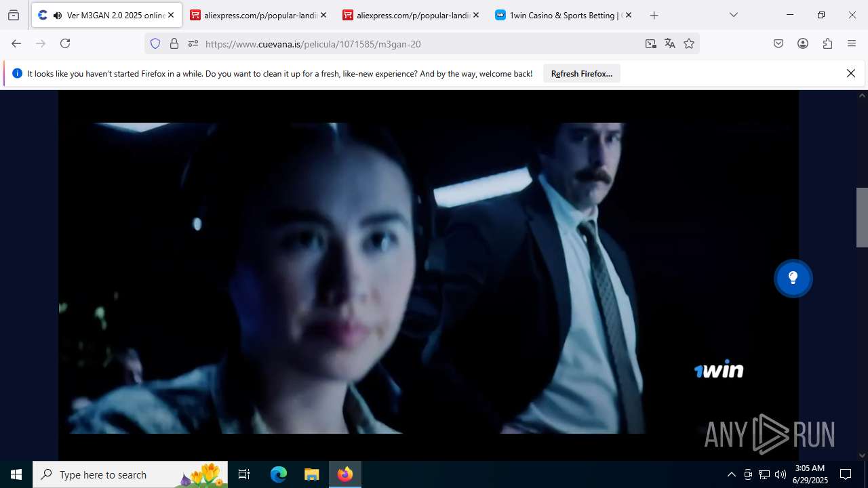This screenshot has height=488, width=868.
Task: Open the Firefox View button
Action: (14, 15)
